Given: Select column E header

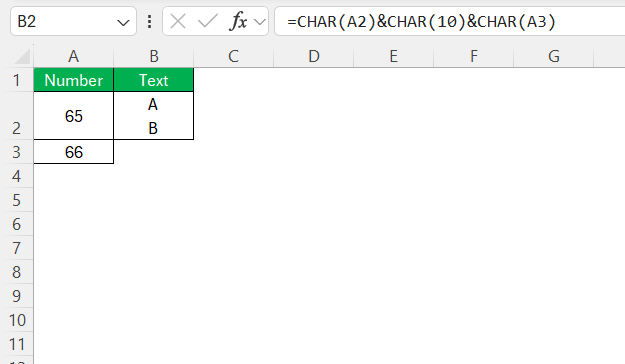Looking at the screenshot, I should (x=394, y=56).
